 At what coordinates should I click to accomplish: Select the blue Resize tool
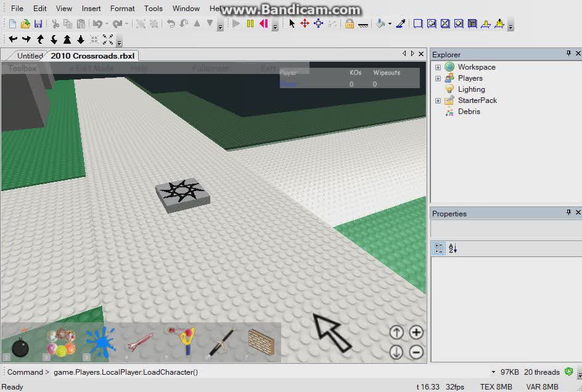pyautogui.click(x=319, y=24)
